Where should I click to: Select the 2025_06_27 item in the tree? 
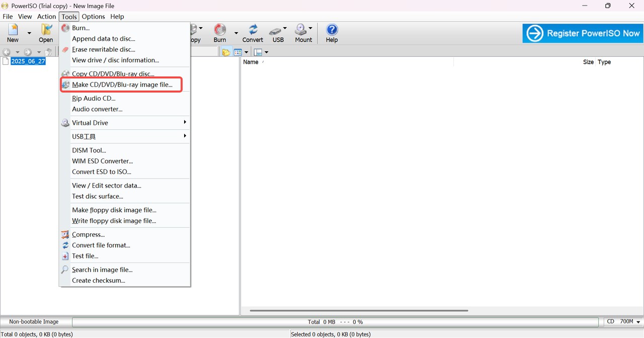pos(28,61)
